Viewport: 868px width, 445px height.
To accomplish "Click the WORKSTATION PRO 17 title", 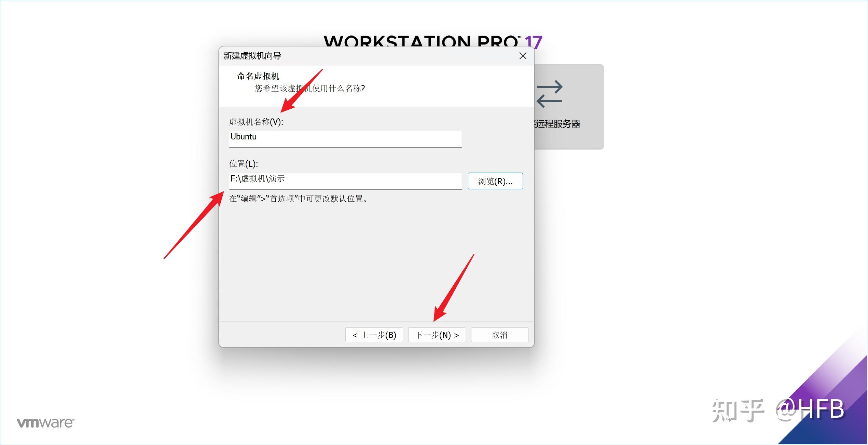I will (433, 41).
